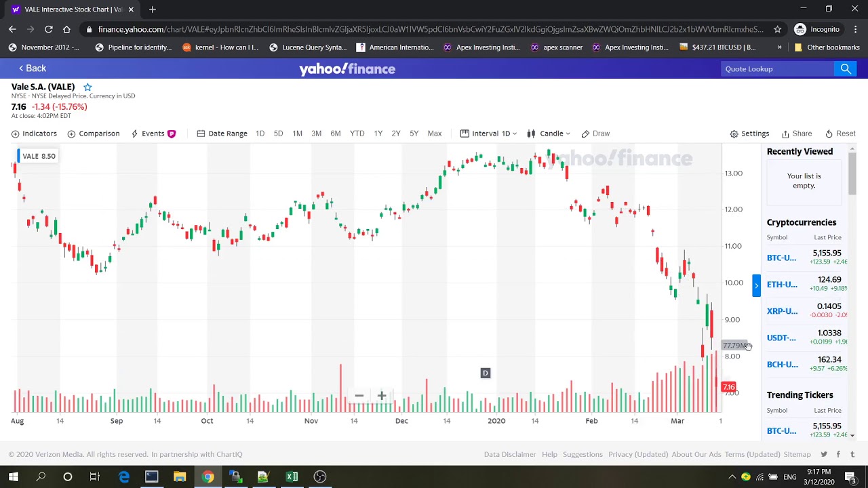868x488 pixels.
Task: Select the 5D range
Action: (278, 134)
